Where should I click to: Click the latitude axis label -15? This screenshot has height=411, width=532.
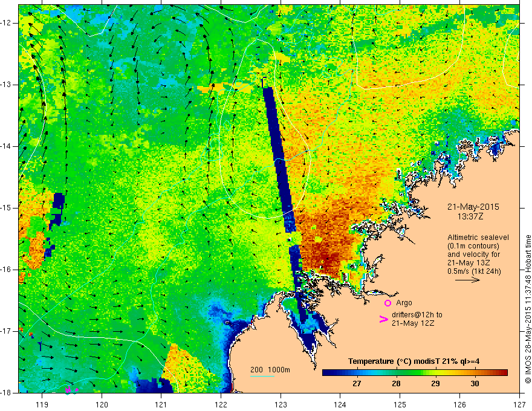coord(7,208)
